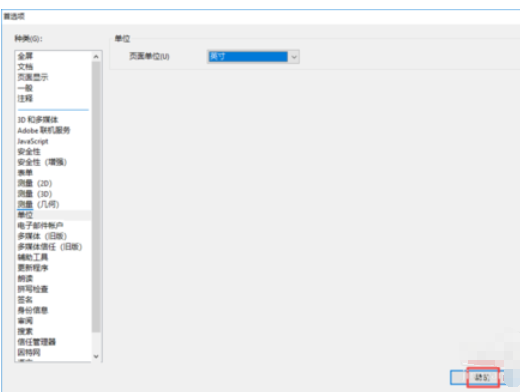Select 文档 in the category list
520x392 pixels.
click(x=25, y=67)
